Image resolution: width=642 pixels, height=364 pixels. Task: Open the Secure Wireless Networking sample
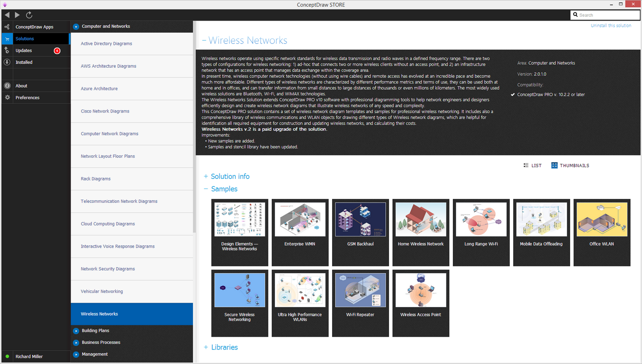240,303
